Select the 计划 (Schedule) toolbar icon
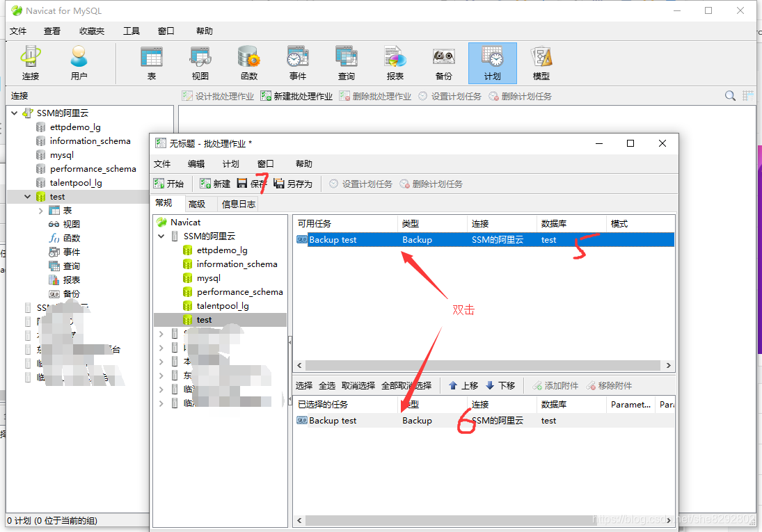 click(x=492, y=63)
